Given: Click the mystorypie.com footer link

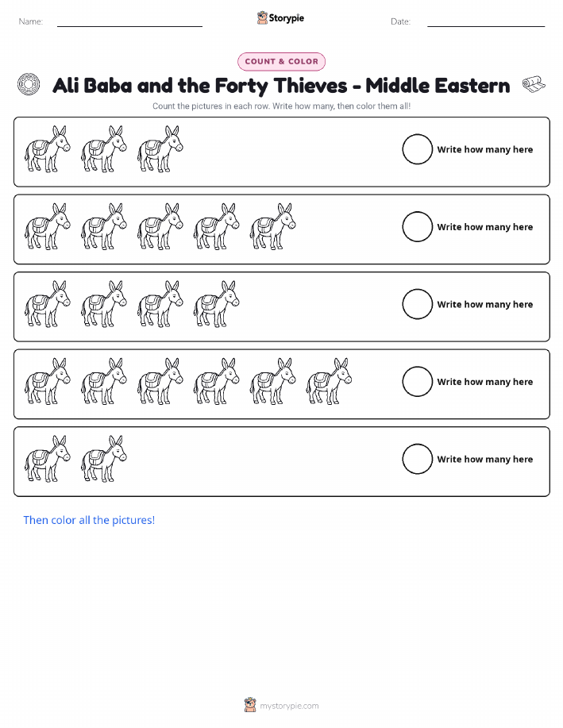Looking at the screenshot, I should point(289,707).
